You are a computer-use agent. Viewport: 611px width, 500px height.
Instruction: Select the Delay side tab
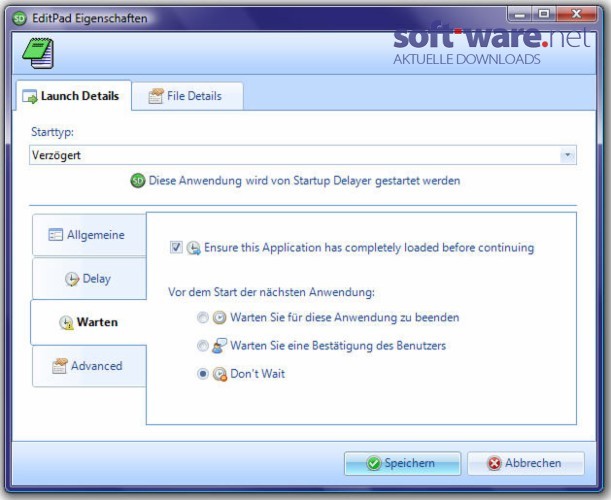(89, 279)
